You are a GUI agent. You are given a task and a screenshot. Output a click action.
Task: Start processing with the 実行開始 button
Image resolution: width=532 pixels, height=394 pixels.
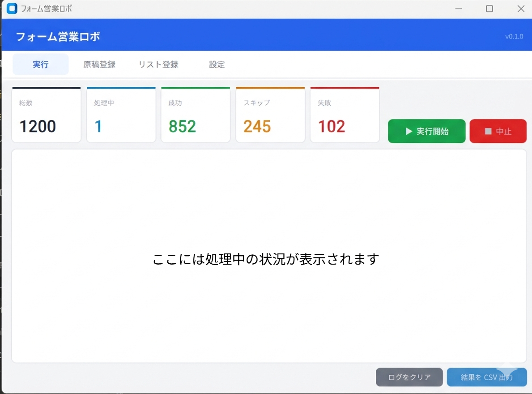click(x=426, y=131)
